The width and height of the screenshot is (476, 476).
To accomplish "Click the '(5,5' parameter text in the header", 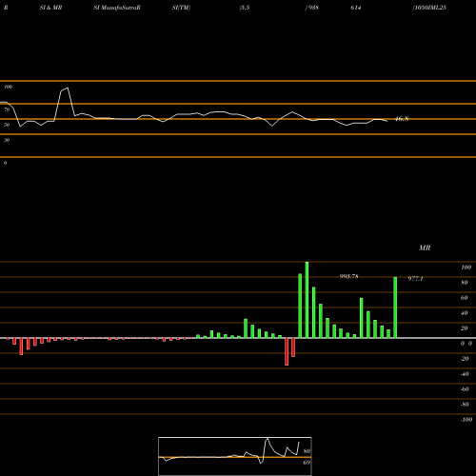I will point(245,8).
